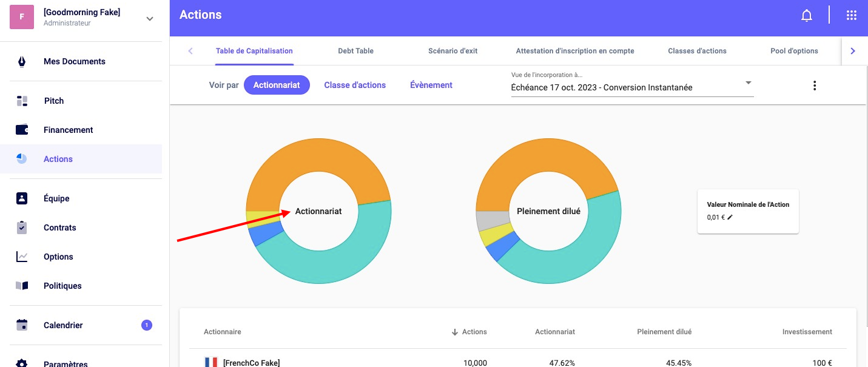The height and width of the screenshot is (367, 868).
Task: Switch to the Debt Table tab
Action: tap(355, 51)
